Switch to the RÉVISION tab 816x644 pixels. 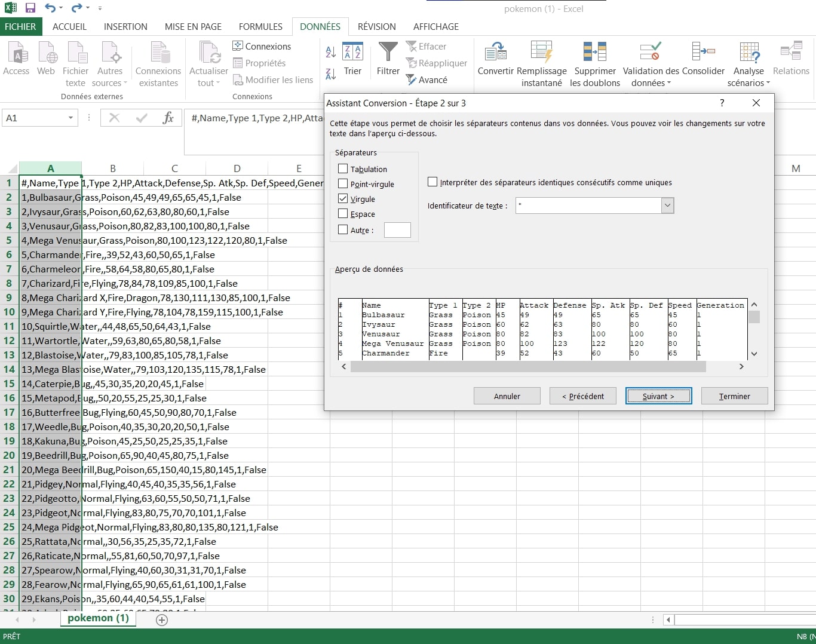coord(377,26)
